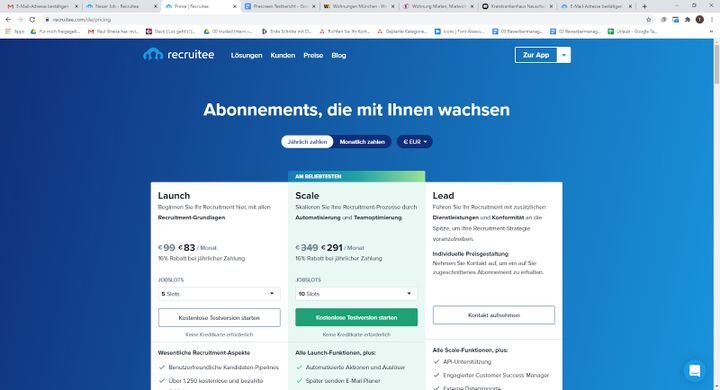Image resolution: width=720 pixels, height=390 pixels.
Task: Open Launch plan jobslots dropdown (5 Slots)
Action: click(x=219, y=294)
